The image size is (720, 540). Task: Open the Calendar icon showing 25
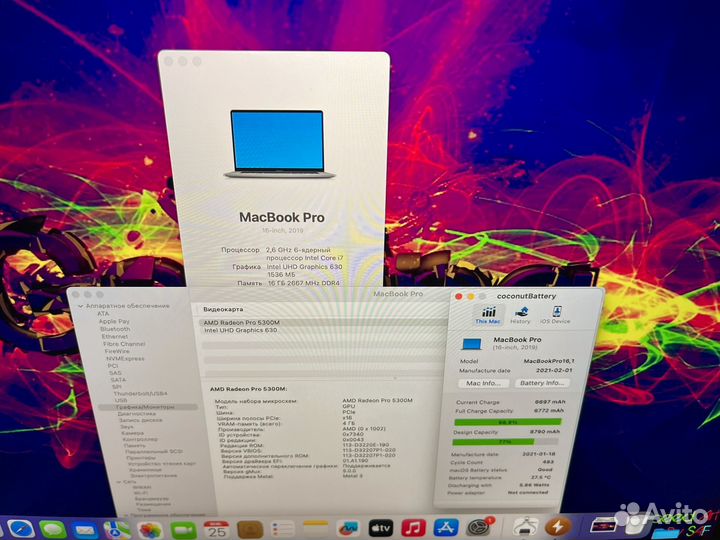[x=216, y=530]
